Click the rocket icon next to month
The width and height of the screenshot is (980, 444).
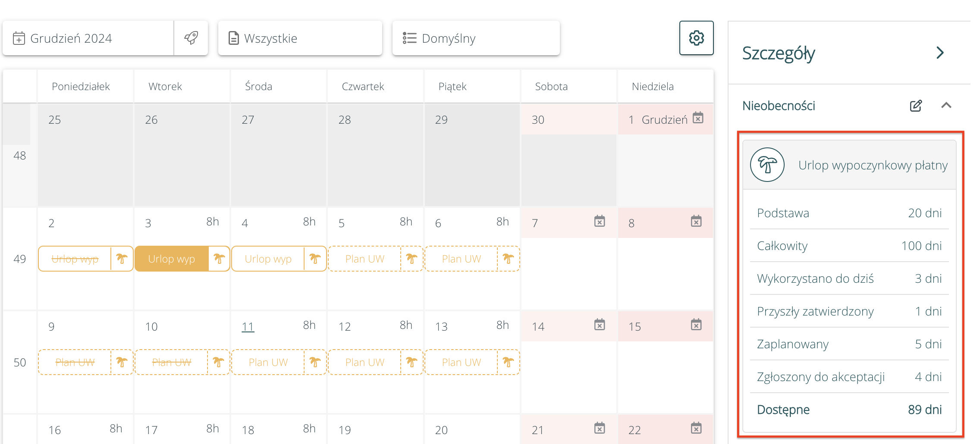pyautogui.click(x=191, y=38)
